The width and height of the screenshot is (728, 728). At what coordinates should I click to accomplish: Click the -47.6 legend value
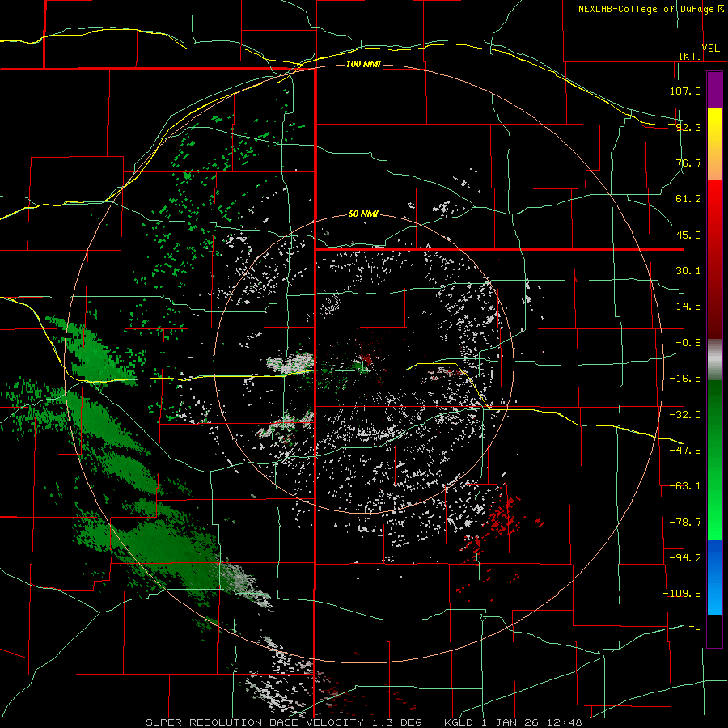[685, 451]
